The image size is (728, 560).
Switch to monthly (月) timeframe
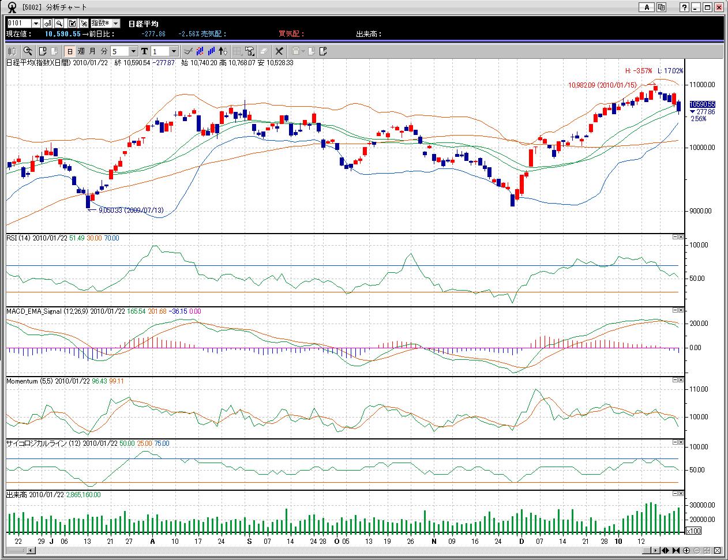(x=92, y=51)
